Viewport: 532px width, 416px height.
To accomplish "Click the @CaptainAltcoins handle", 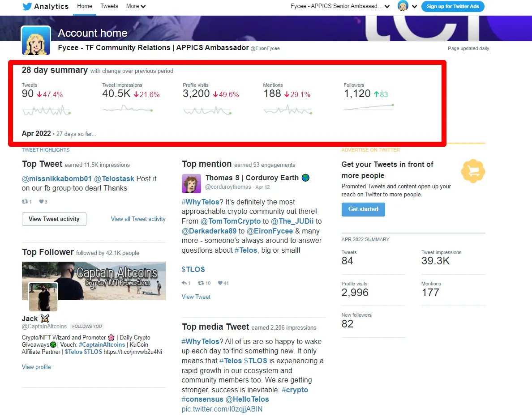I will [44, 326].
